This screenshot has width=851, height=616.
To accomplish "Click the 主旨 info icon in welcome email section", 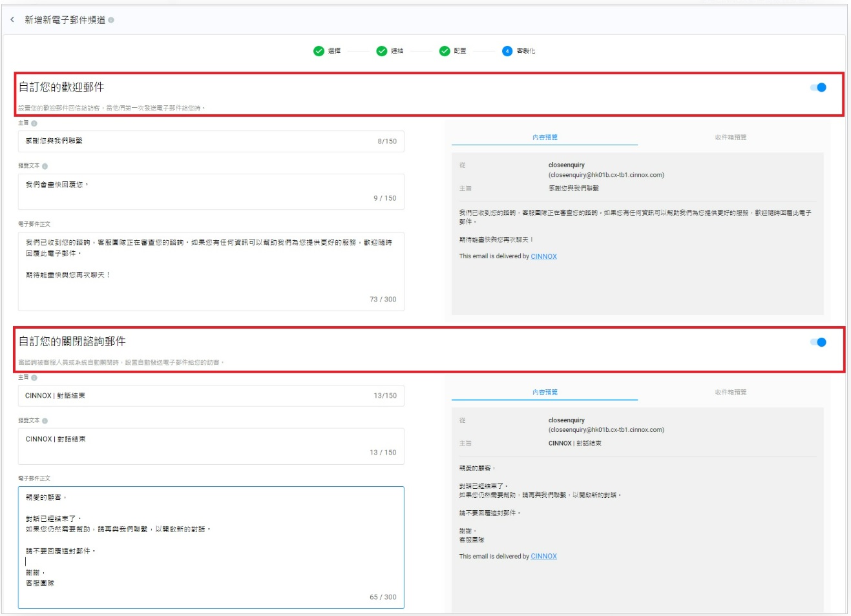I will coord(34,123).
